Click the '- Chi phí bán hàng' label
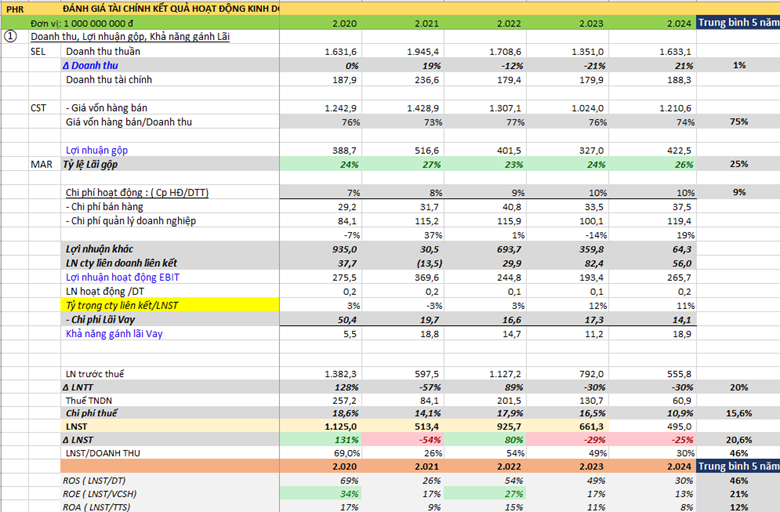This screenshot has height=512, width=780. coord(104,207)
